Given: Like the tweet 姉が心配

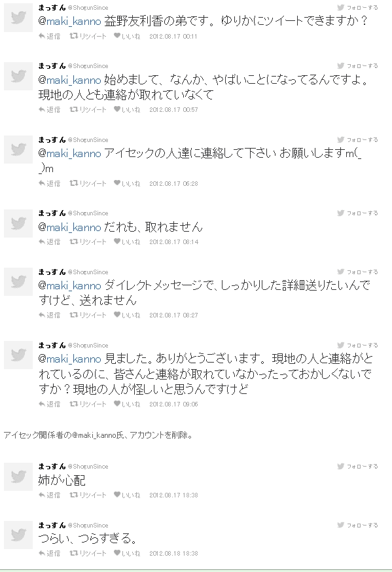Looking at the screenshot, I should 127,495.
